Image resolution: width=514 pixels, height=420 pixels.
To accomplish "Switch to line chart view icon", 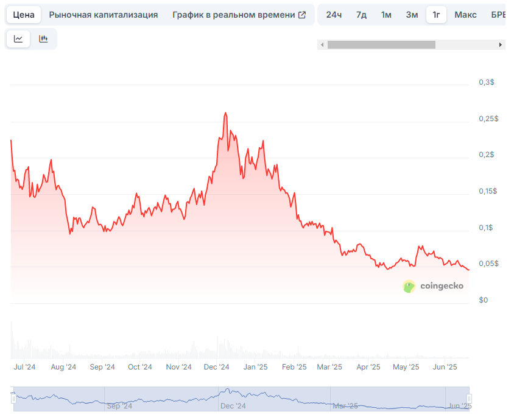I will pyautogui.click(x=18, y=39).
